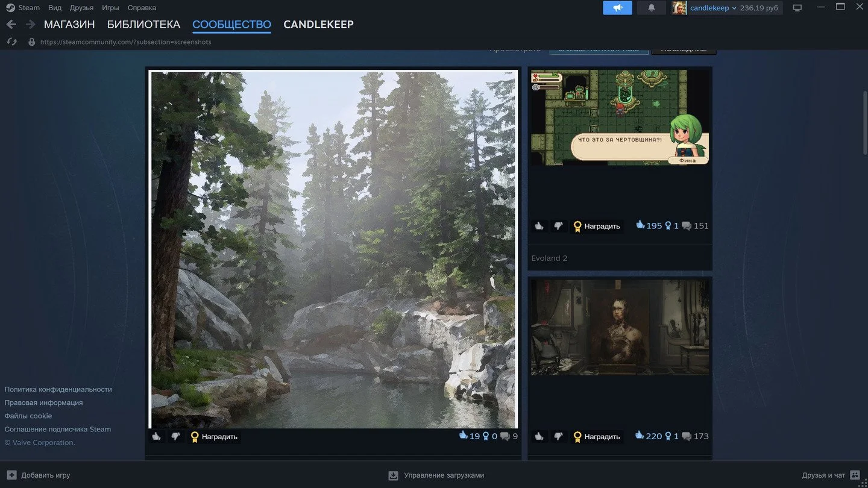Viewport: 868px width, 488px height.
Task: Open the Evoland 2 game link
Action: point(549,258)
